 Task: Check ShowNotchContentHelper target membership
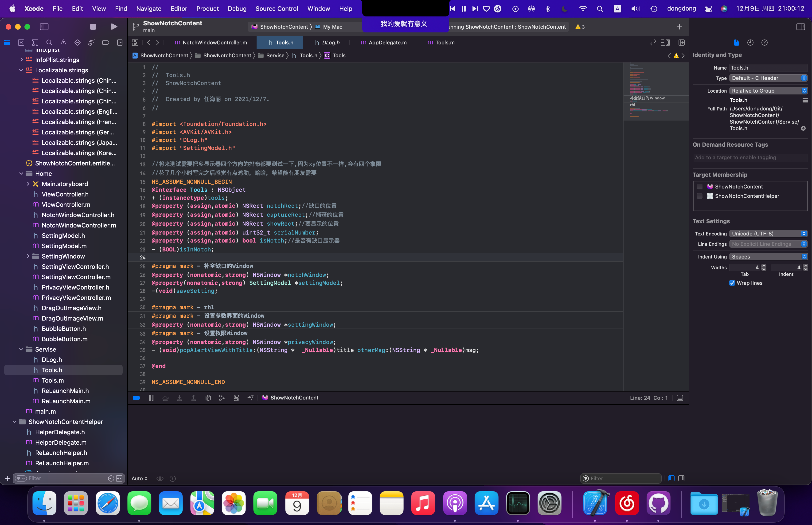point(699,196)
